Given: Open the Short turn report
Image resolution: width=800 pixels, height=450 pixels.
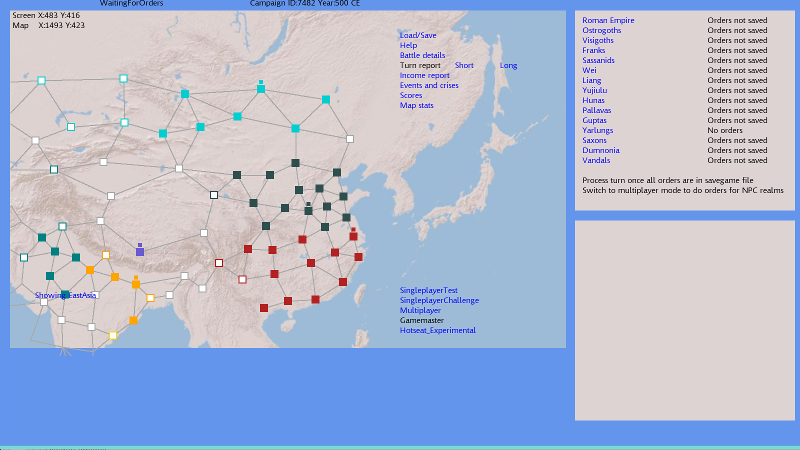Looking at the screenshot, I should (x=464, y=65).
